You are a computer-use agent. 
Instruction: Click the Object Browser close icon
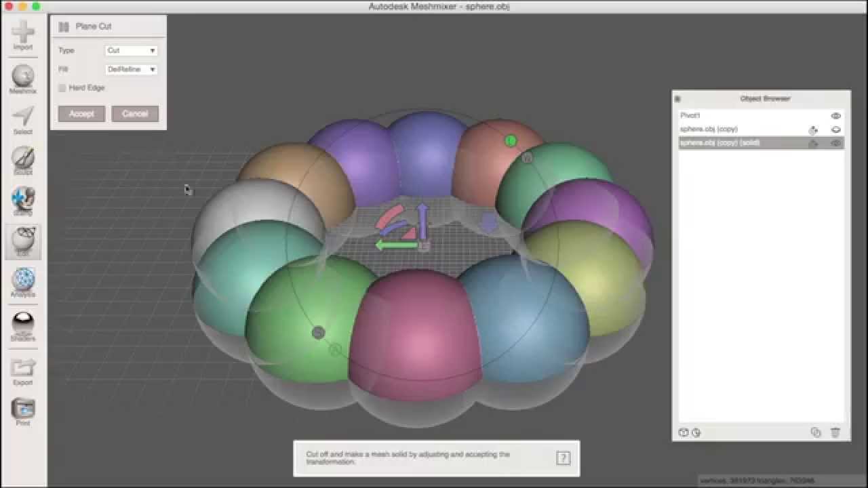point(677,99)
